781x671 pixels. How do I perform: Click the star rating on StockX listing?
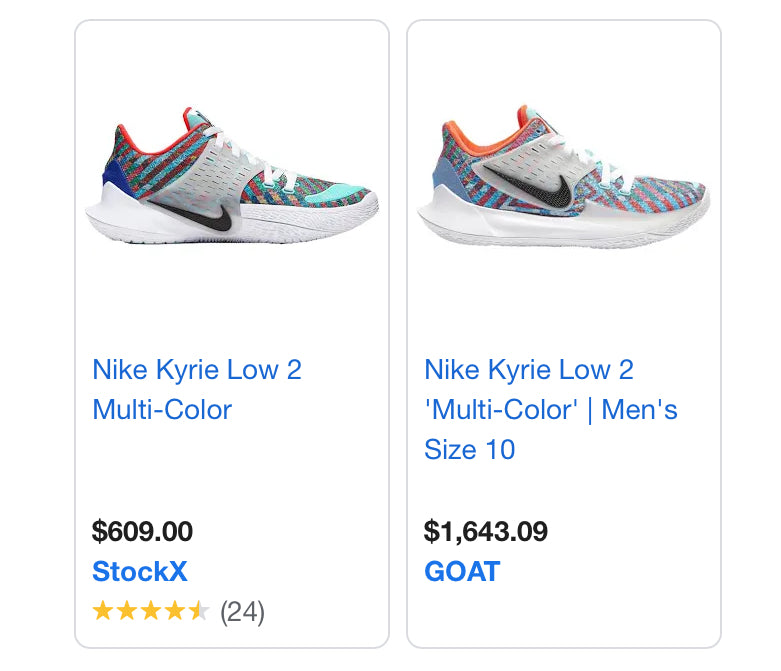pyautogui.click(x=150, y=611)
